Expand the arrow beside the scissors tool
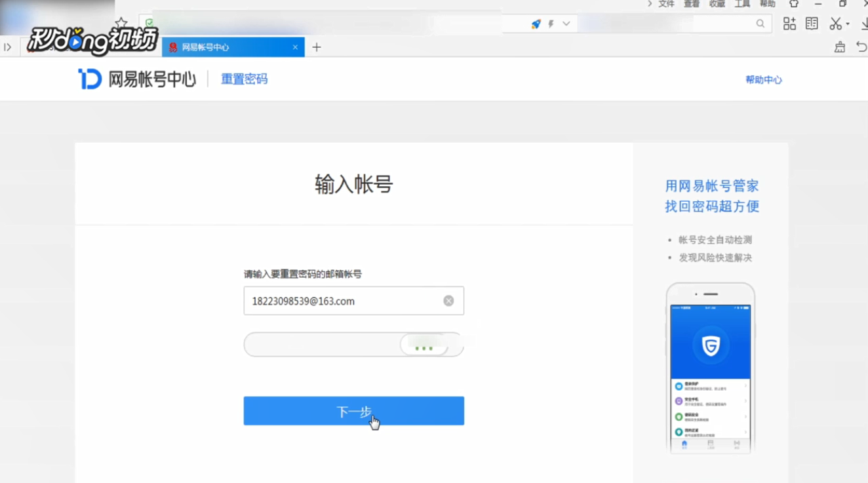 point(848,24)
